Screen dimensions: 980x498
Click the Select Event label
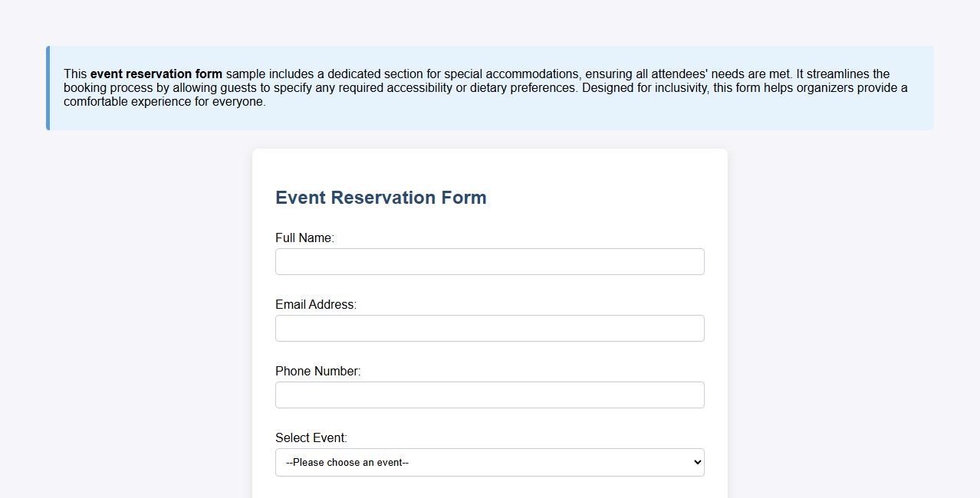click(311, 437)
